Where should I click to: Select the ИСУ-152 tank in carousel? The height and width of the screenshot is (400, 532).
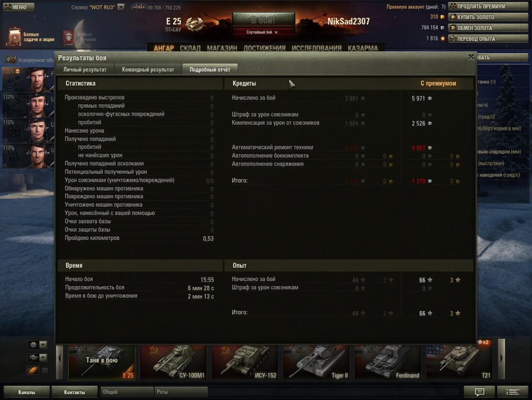(x=245, y=362)
